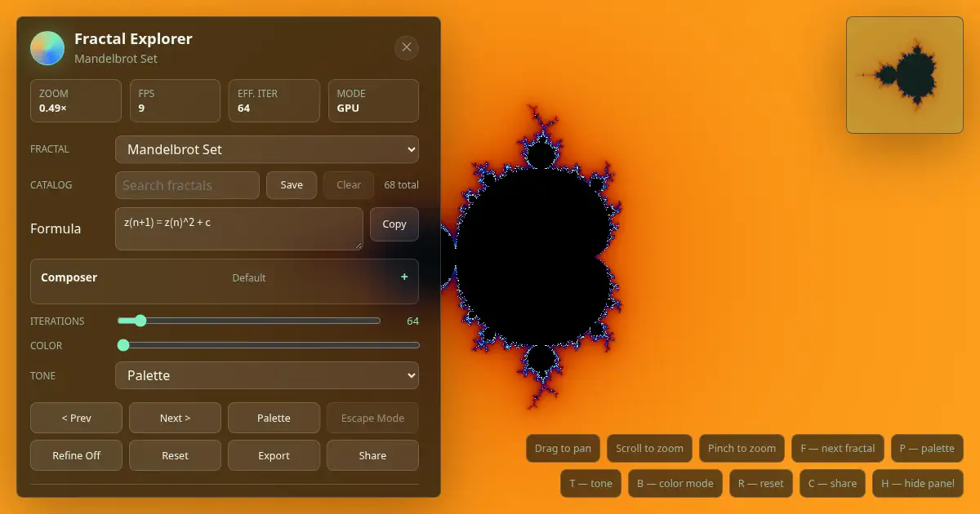The image size is (980, 514).
Task: Close the Fractal Explorer panel
Action: (x=407, y=47)
